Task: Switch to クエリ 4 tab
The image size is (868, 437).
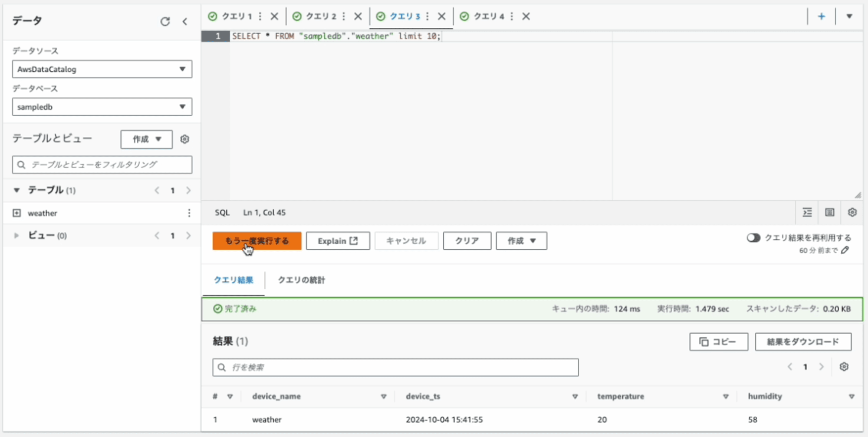Action: point(489,16)
